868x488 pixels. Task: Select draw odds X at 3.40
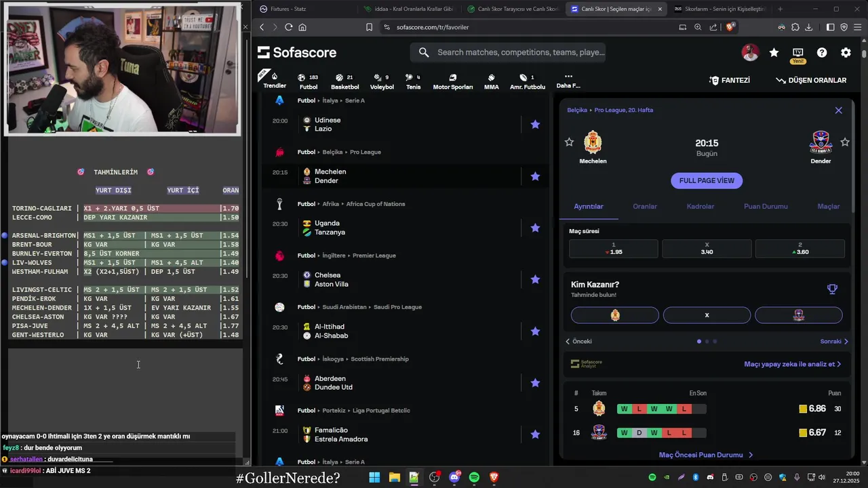click(707, 248)
